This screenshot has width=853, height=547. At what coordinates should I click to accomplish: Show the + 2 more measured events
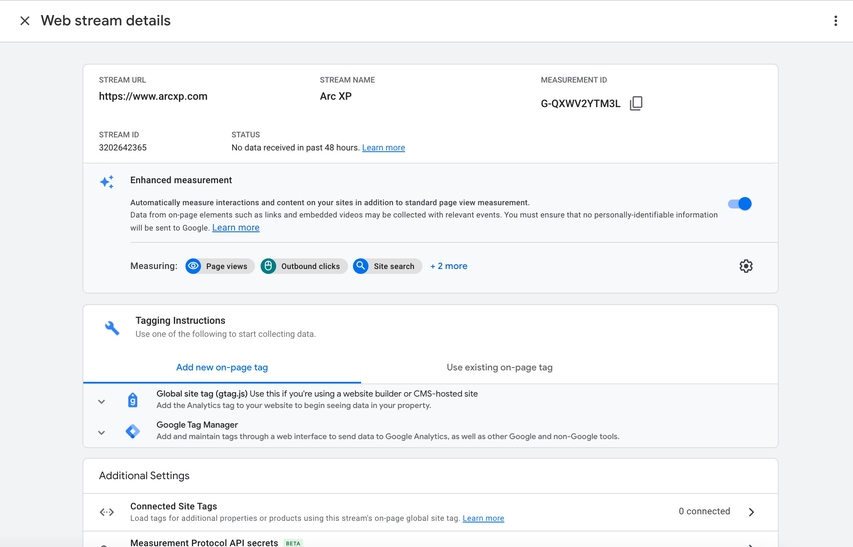point(449,266)
